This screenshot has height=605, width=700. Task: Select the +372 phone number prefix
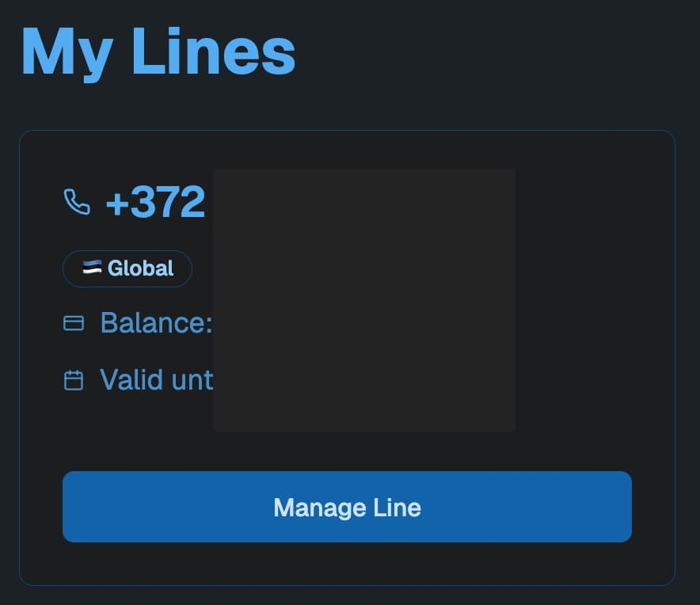pyautogui.click(x=155, y=202)
